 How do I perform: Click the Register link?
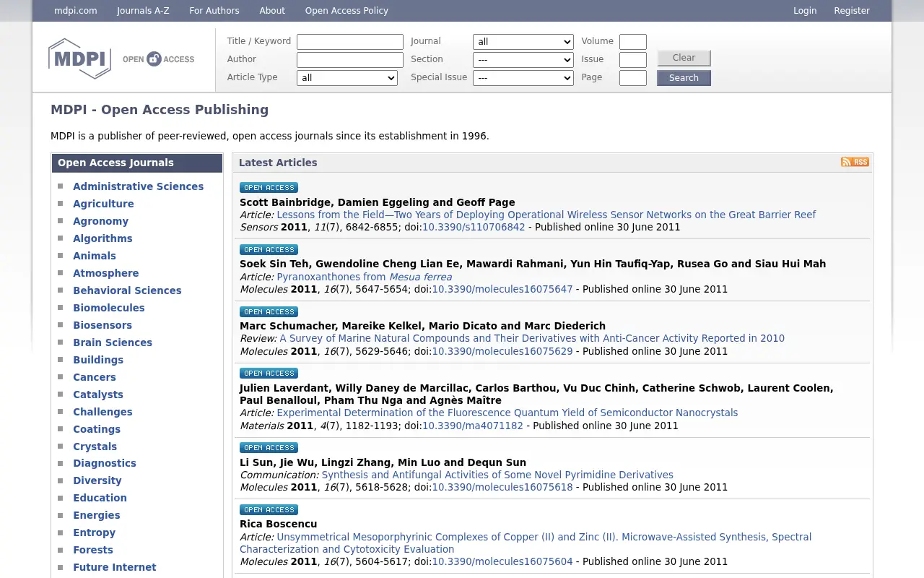coord(852,11)
